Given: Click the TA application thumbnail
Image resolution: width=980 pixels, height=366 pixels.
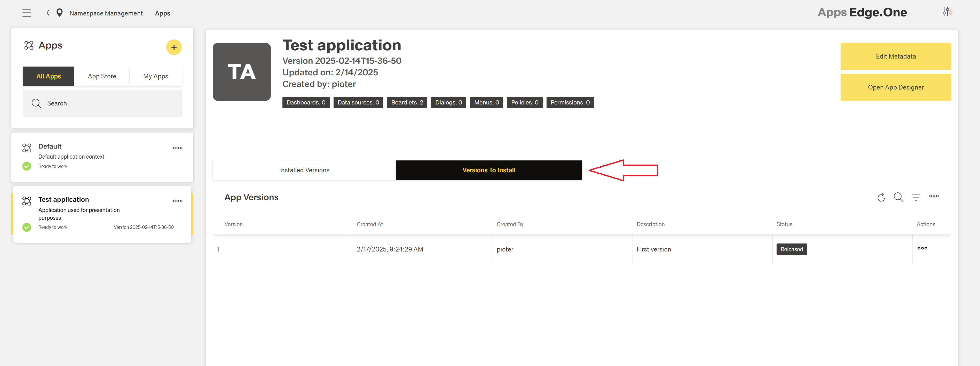Looking at the screenshot, I should tap(242, 72).
